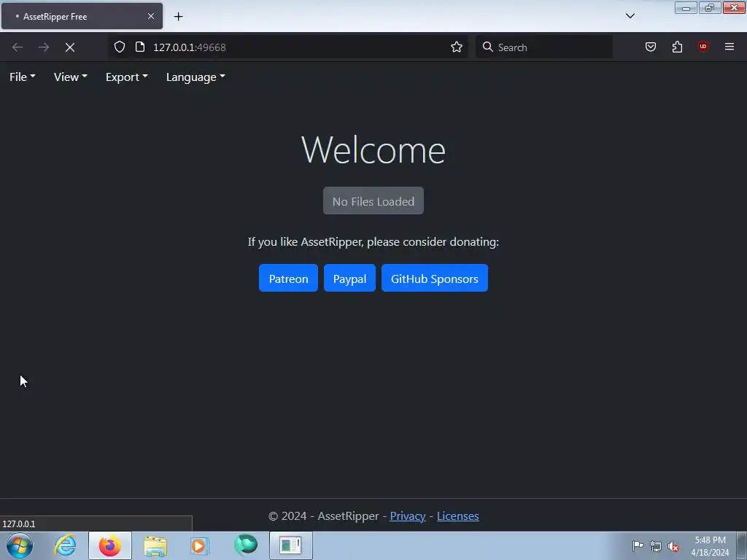Open the Firefox application menu
Viewport: 747px width, 560px height.
click(x=729, y=47)
